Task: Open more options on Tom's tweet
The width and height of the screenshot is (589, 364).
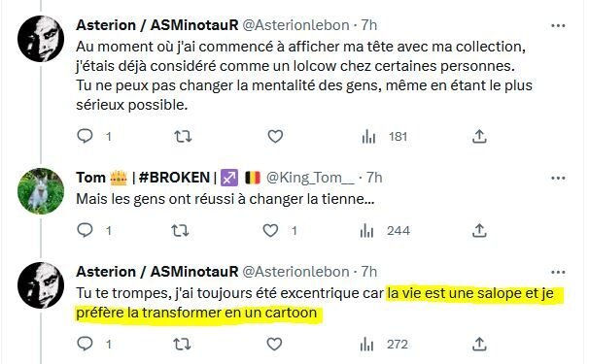Action: coord(558,178)
